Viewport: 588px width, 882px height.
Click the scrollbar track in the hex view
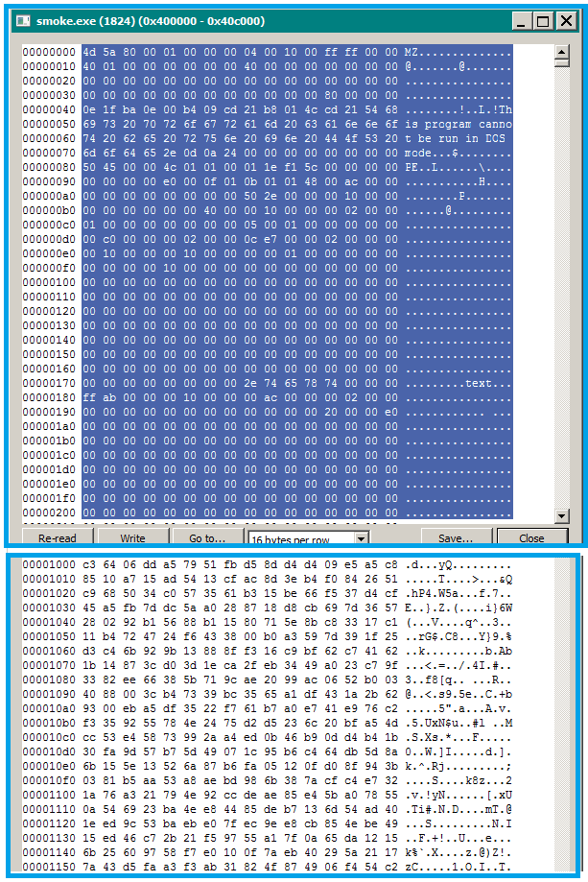click(x=562, y=288)
